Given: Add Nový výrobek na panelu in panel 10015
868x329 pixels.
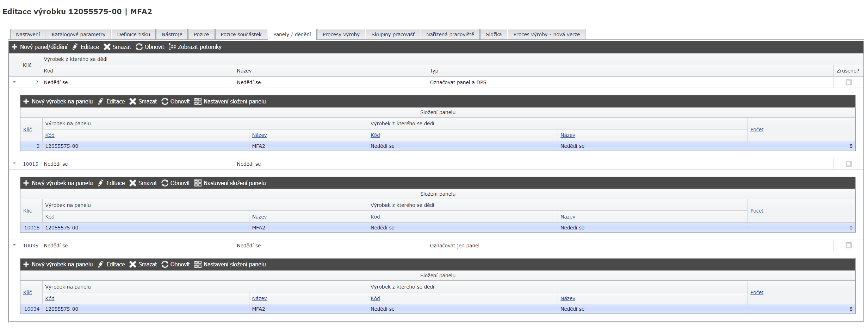Looking at the screenshot, I should (26, 183).
